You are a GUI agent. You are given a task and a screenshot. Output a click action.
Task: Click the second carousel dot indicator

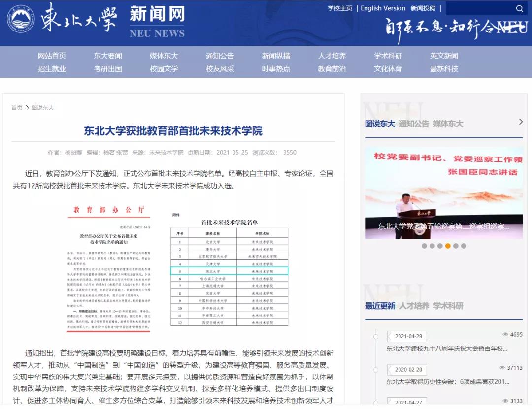pos(432,246)
